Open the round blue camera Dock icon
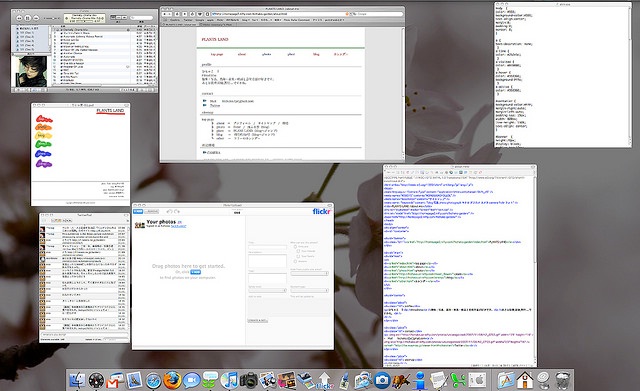Screen dimensions: 640x391 click(x=382, y=380)
